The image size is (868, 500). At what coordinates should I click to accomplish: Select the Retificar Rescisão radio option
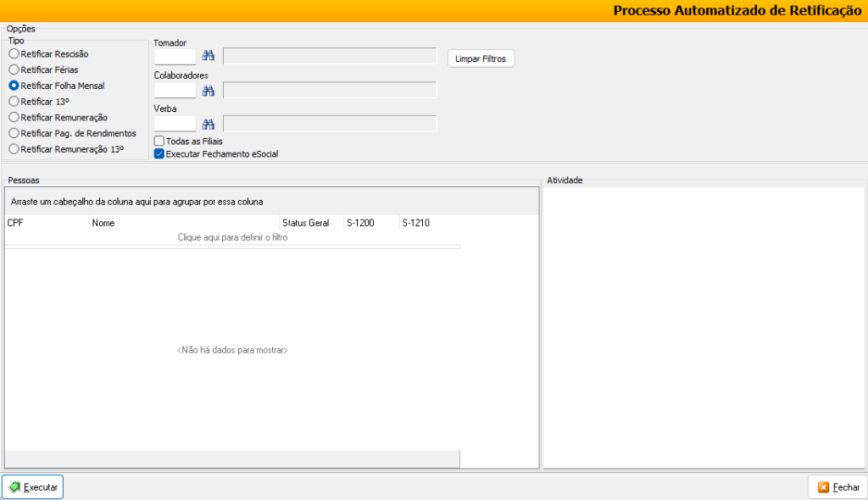pyautogui.click(x=14, y=54)
